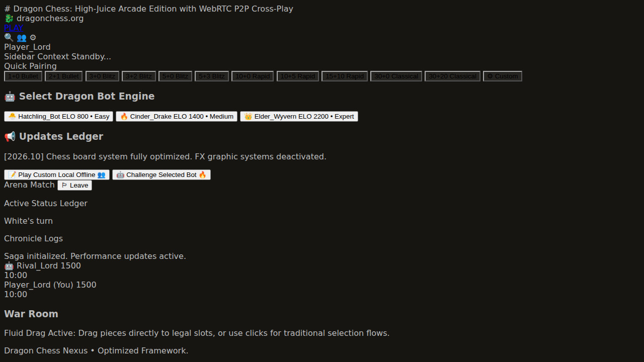Screen dimensions: 644x362
Task: Click the 5+3 Blitz button
Action: 212,76
